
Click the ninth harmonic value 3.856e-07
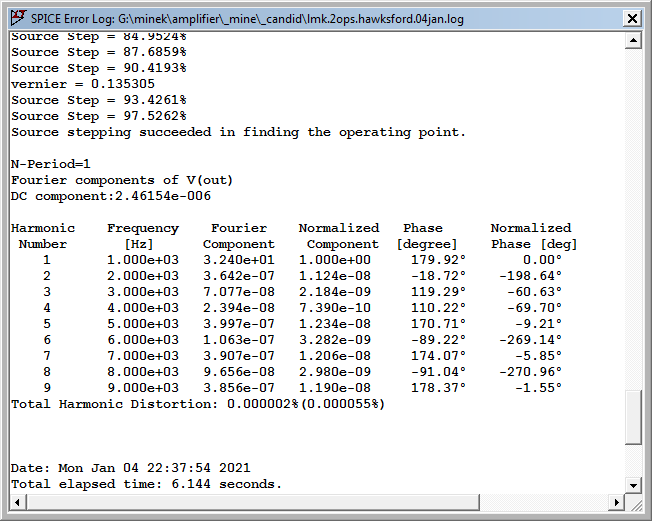pyautogui.click(x=239, y=388)
